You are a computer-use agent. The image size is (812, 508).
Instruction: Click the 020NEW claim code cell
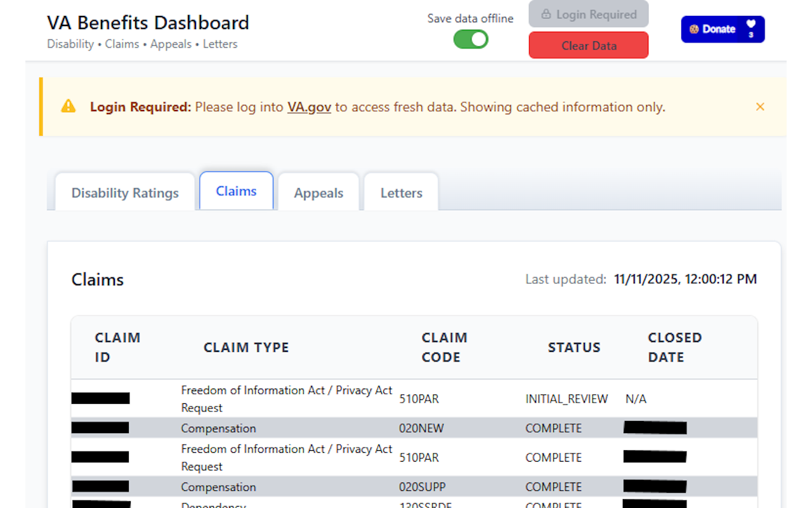coord(421,428)
